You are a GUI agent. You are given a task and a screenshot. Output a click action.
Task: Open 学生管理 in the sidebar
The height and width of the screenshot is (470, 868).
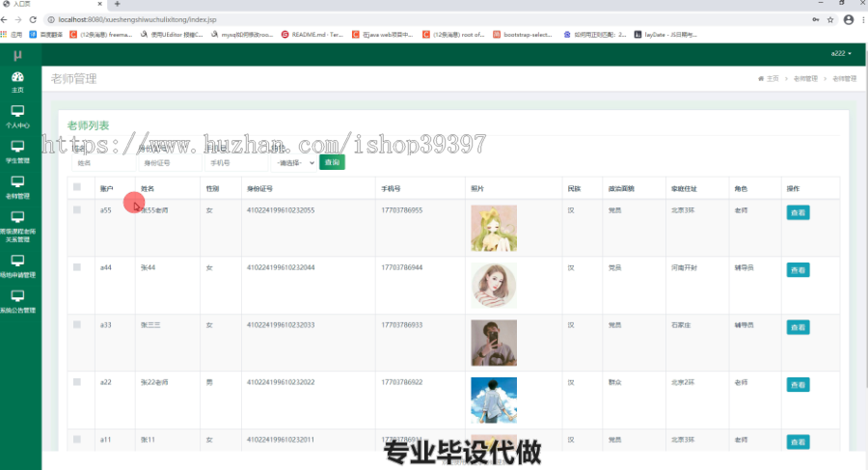click(17, 152)
